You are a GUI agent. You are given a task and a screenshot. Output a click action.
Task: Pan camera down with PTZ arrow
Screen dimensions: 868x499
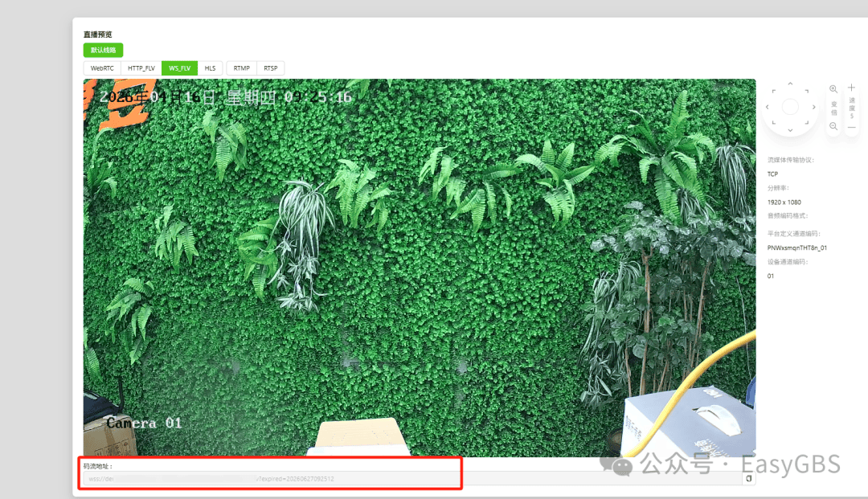790,129
